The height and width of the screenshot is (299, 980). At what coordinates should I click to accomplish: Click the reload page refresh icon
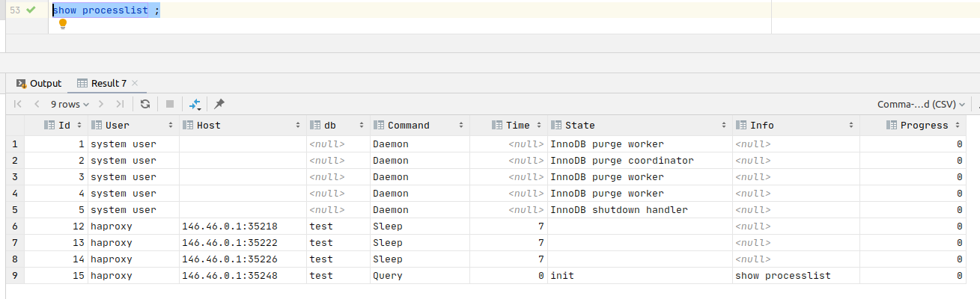click(145, 104)
